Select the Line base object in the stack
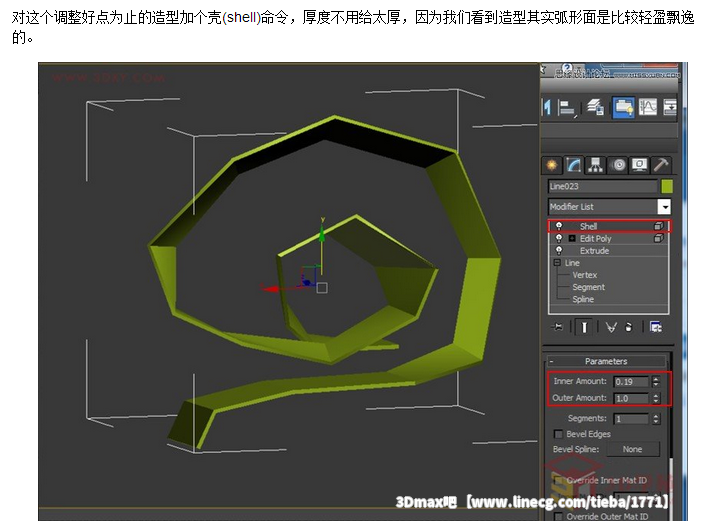This screenshot has width=708, height=521. (x=572, y=263)
